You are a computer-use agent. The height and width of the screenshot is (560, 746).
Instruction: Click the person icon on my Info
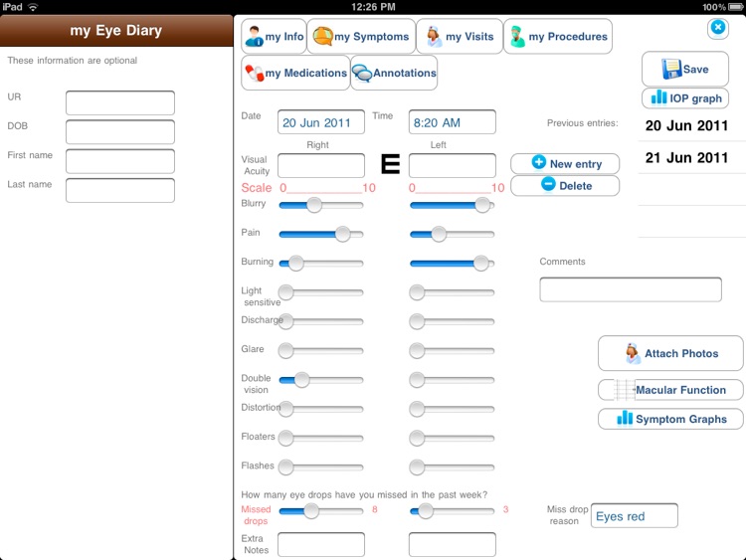(254, 36)
